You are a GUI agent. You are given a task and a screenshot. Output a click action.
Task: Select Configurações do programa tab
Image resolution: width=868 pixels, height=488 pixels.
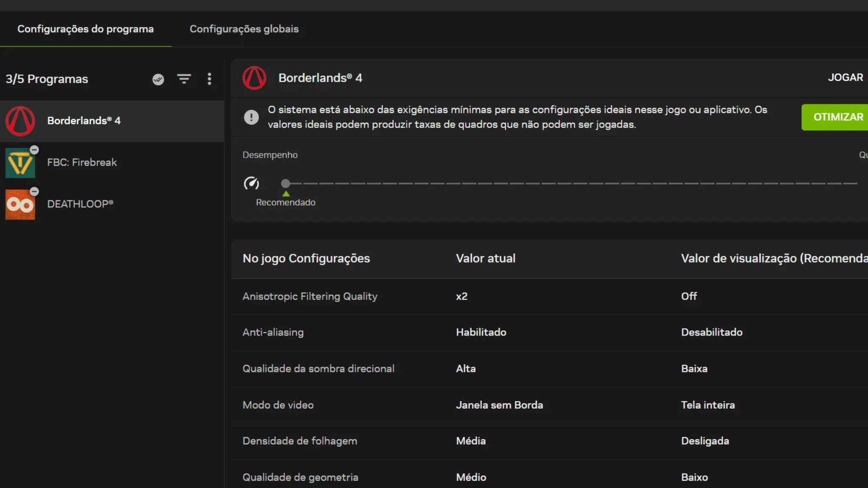(86, 29)
